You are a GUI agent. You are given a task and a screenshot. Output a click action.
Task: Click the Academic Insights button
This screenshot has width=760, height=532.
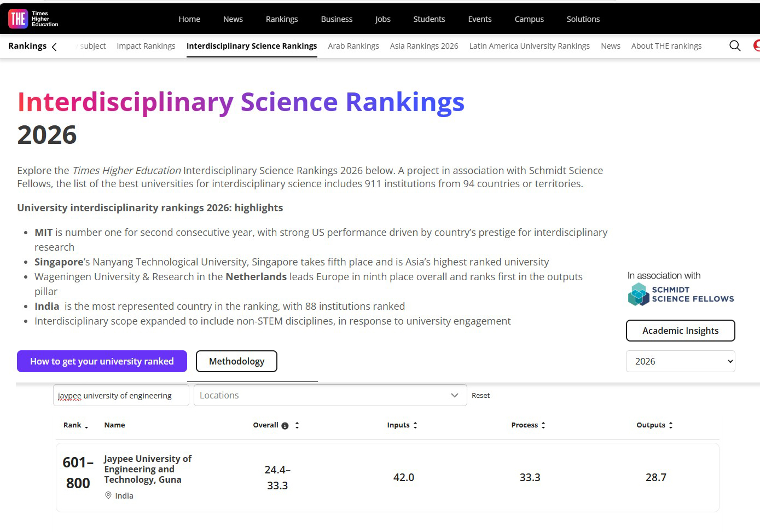680,331
